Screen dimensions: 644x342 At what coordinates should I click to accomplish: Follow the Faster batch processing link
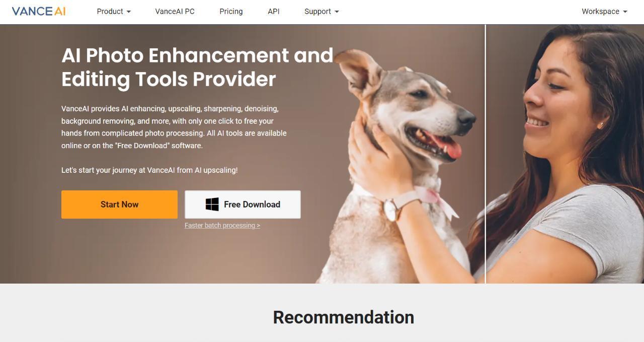pyautogui.click(x=222, y=225)
